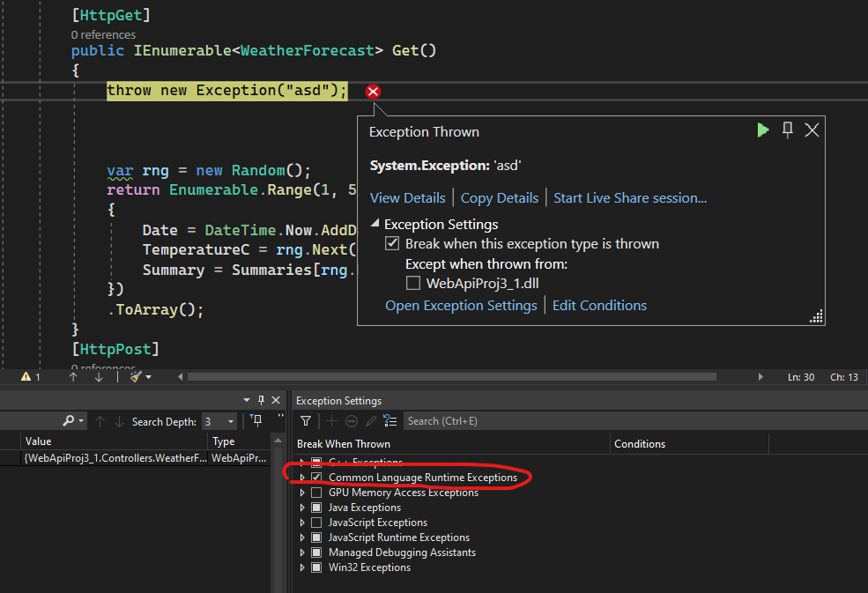Image resolution: width=868 pixels, height=593 pixels.
Task: Click the editor horizontal scrollbar thumb
Action: (x=452, y=377)
